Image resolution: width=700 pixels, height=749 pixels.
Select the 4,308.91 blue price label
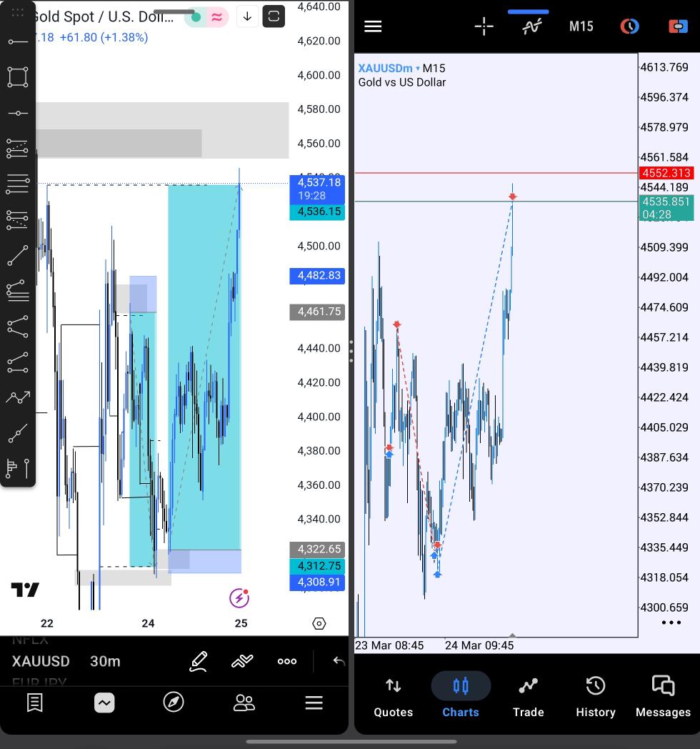pos(317,582)
